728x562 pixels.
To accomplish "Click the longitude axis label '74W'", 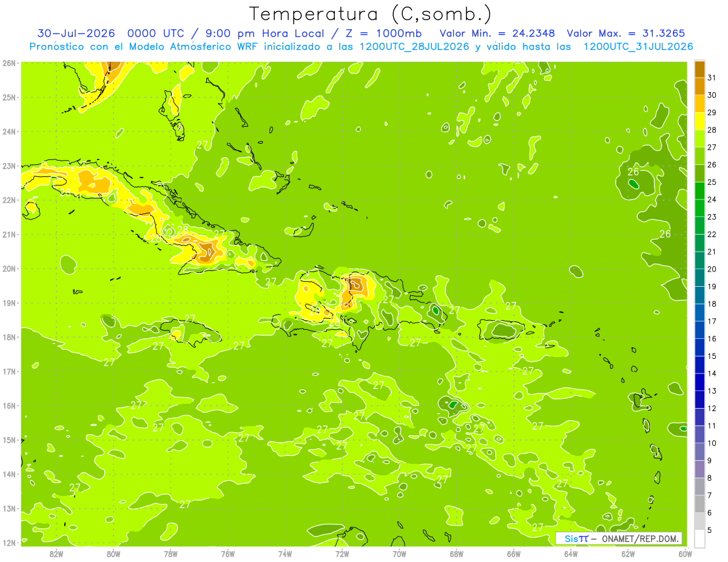I will click(285, 554).
